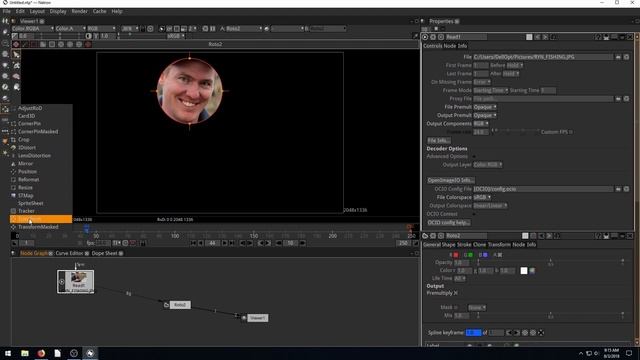Switch to the Curve Editor tab

69,253
